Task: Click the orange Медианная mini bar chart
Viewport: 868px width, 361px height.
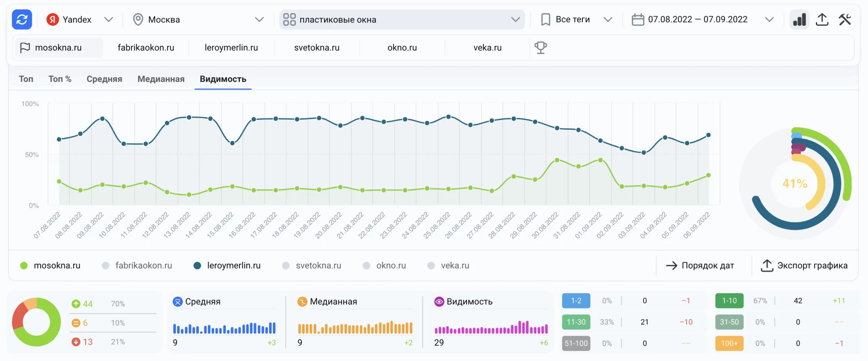Action: click(x=355, y=328)
